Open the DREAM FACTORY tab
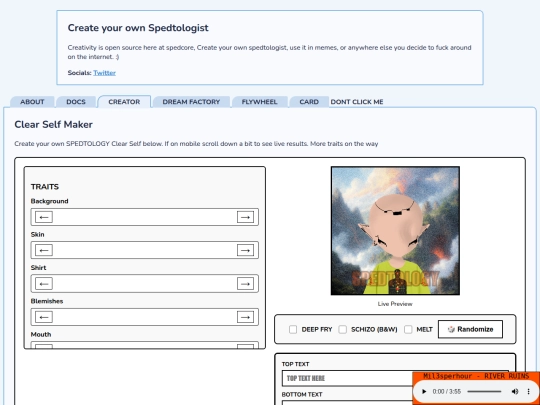 coord(191,102)
